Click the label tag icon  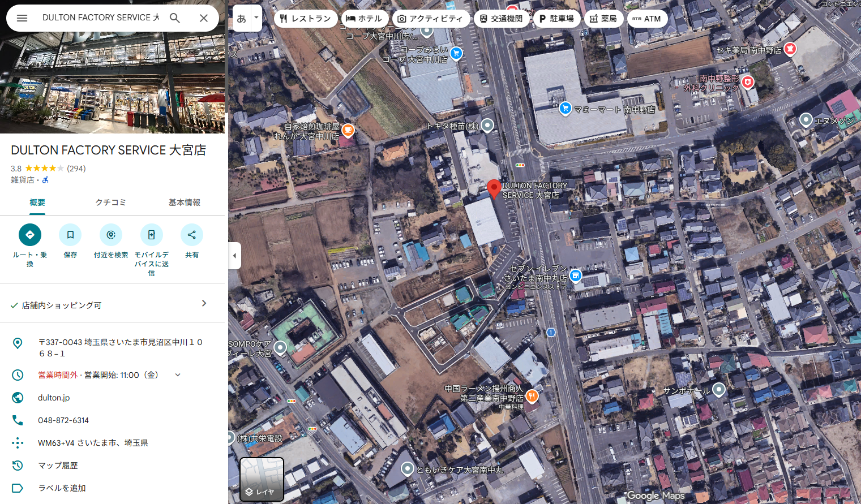[x=18, y=488]
